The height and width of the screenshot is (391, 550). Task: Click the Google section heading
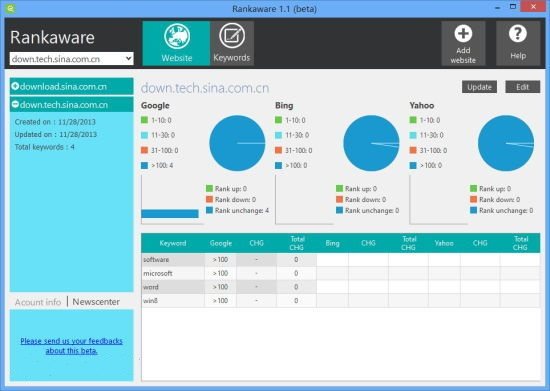click(x=155, y=106)
